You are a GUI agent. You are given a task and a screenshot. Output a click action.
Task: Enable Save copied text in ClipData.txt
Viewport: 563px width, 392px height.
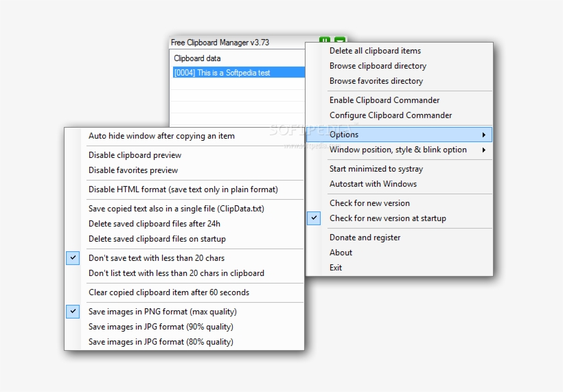coord(184,209)
